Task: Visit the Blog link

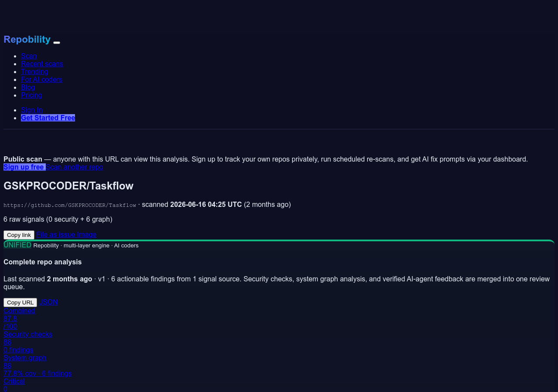Action: pos(28,87)
